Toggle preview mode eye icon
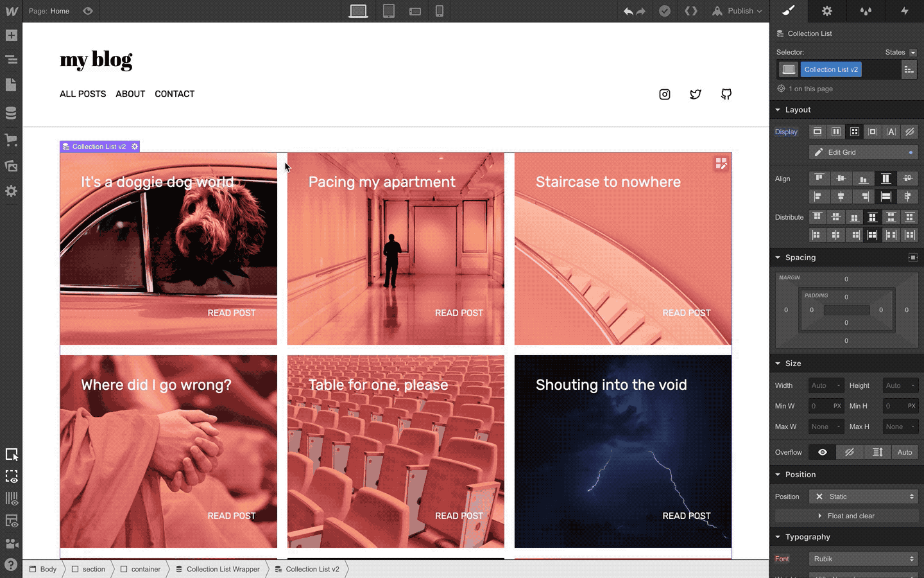This screenshot has height=578, width=924. (88, 11)
